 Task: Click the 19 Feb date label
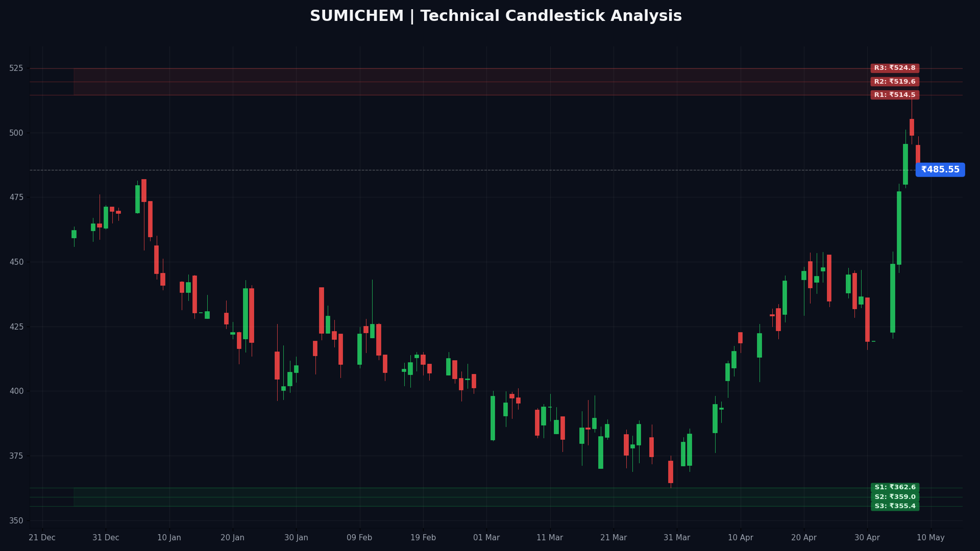[x=423, y=538]
